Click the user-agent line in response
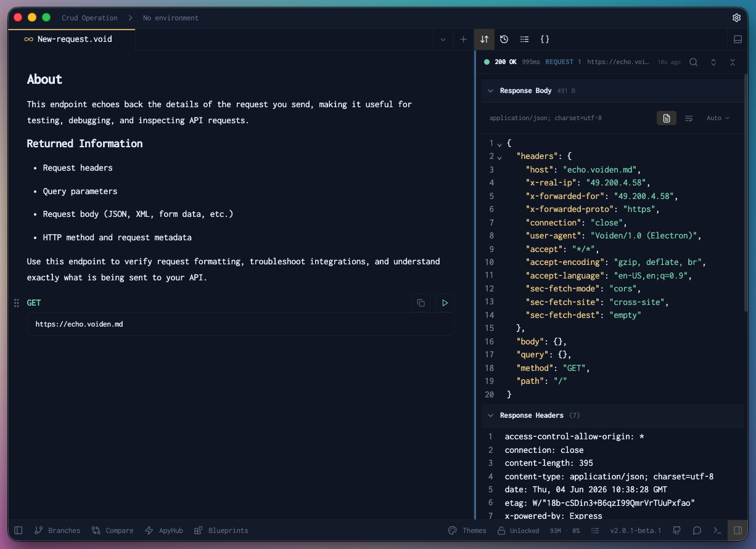This screenshot has width=756, height=549. coord(614,235)
